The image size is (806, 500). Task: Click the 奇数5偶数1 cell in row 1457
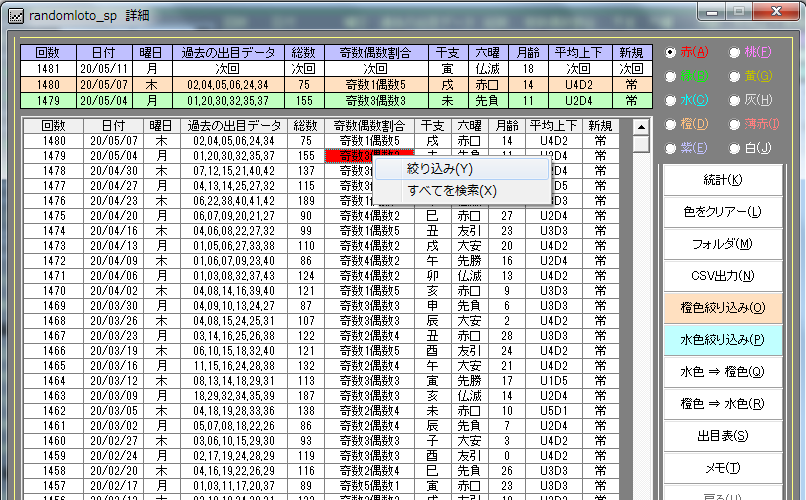coord(370,486)
